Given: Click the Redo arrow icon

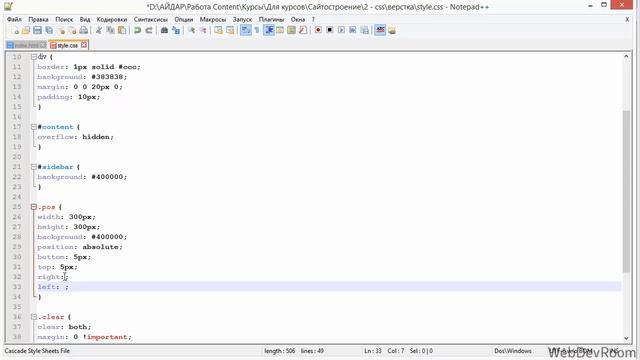Looking at the screenshot, I should 149,30.
